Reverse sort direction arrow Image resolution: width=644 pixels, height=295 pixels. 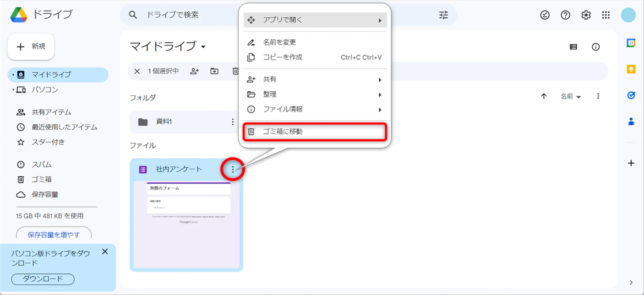point(544,96)
